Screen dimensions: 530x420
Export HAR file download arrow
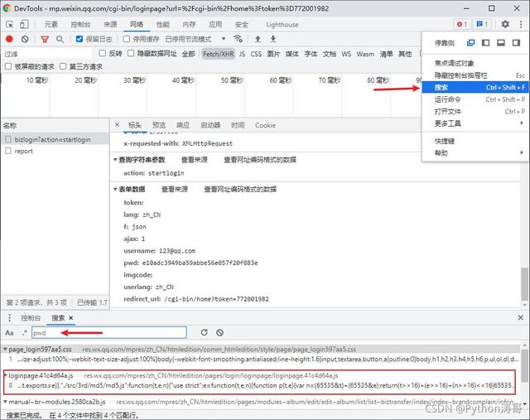point(273,39)
